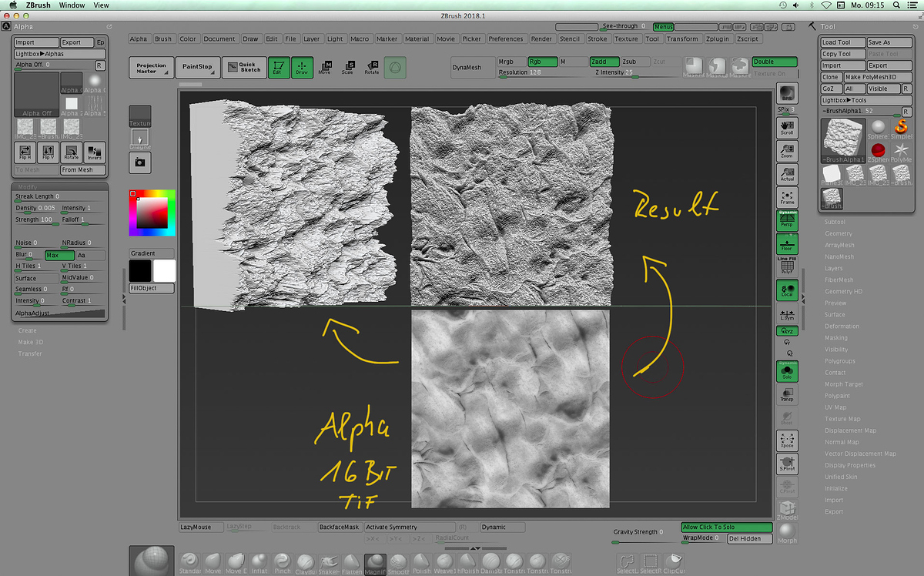
Task: Select the Smooth brush icon
Action: click(398, 564)
